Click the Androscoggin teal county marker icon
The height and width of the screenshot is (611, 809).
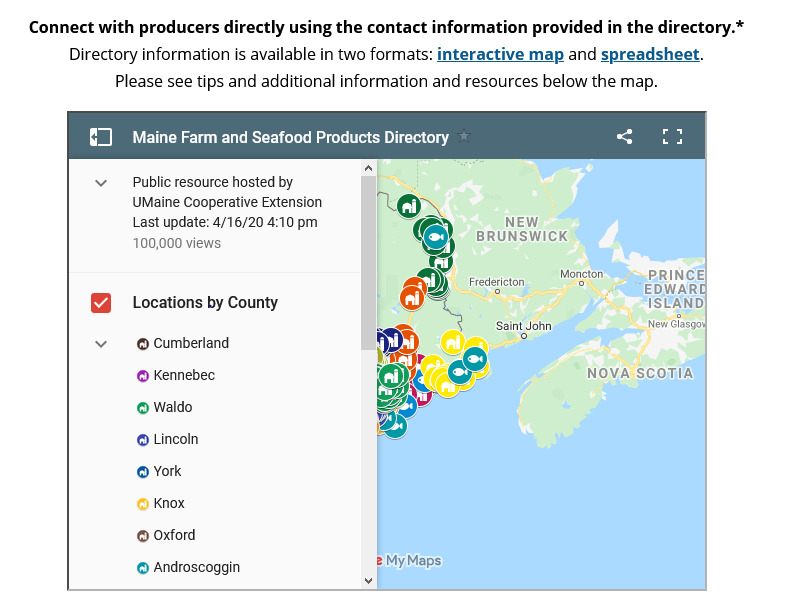coord(143,568)
